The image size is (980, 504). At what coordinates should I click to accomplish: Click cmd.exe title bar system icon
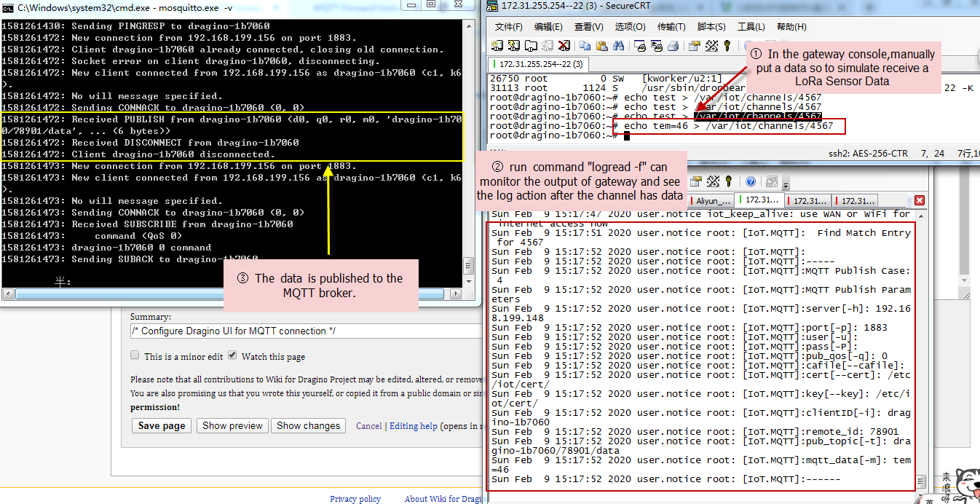click(x=8, y=7)
